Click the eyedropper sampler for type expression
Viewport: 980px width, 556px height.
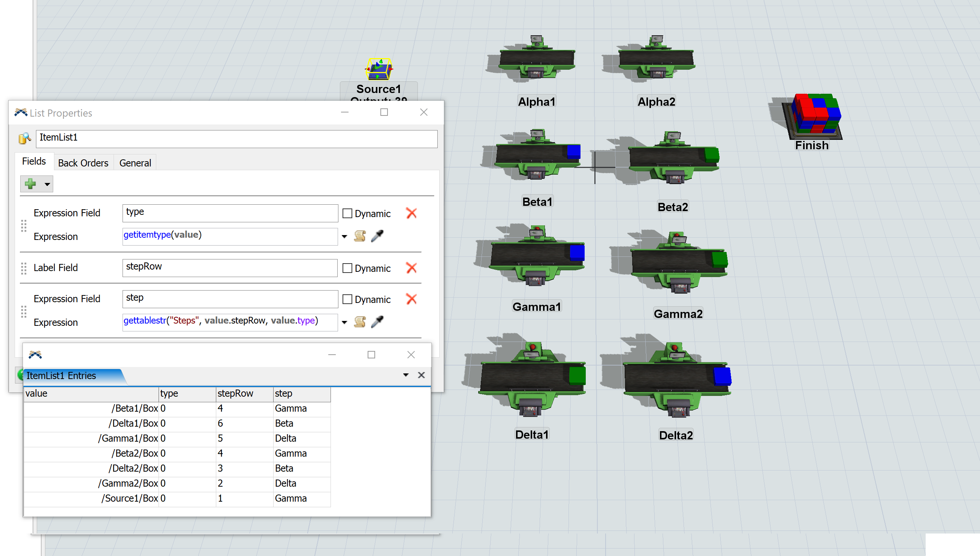377,236
